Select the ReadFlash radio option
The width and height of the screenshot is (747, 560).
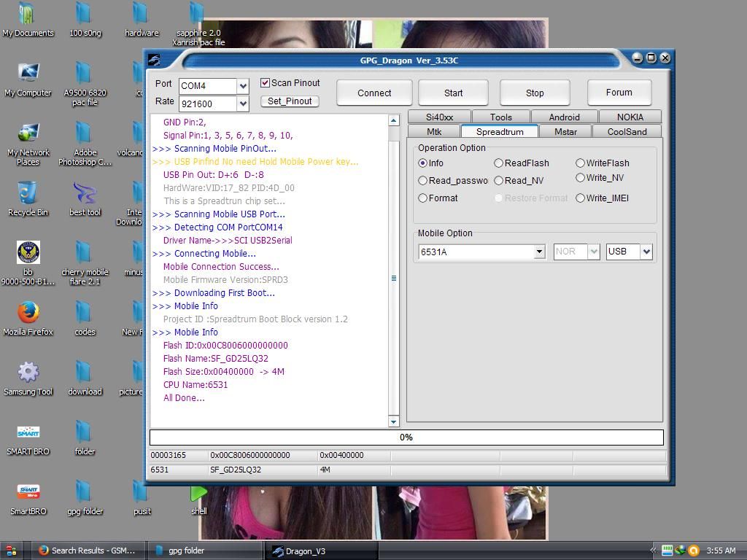[499, 163]
